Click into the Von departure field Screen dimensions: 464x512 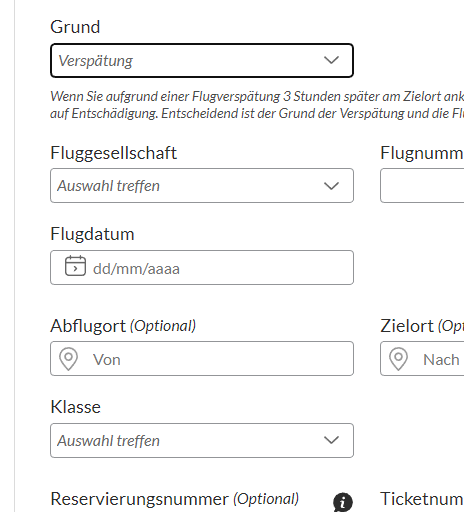(202, 358)
